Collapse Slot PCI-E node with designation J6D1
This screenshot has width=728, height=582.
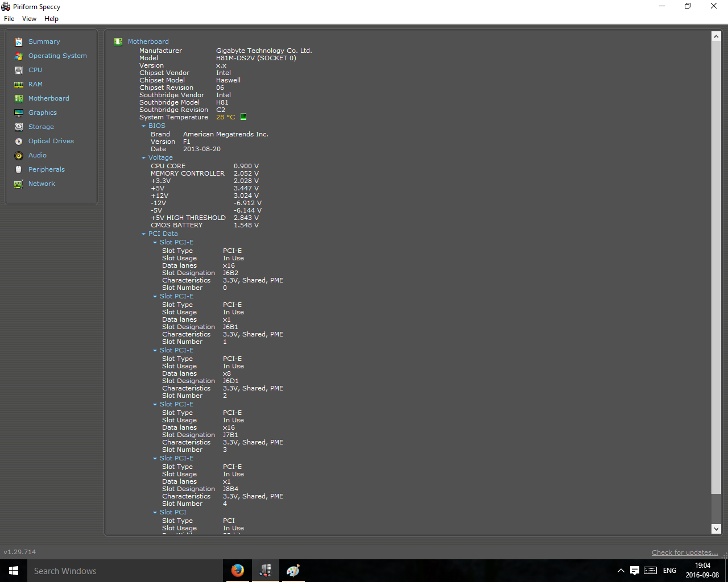155,351
